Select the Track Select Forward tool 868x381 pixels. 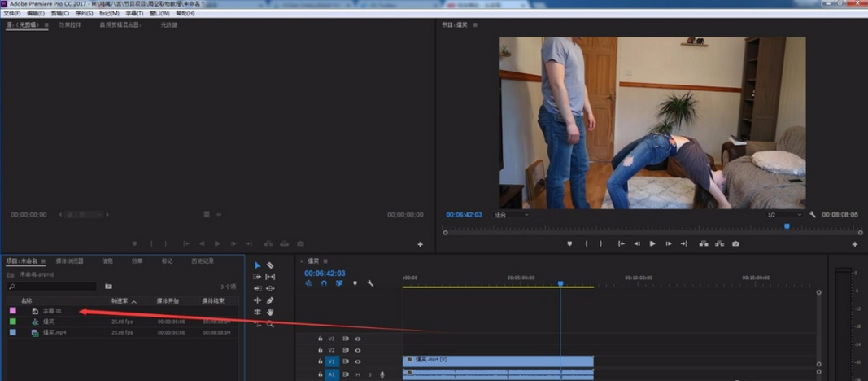click(258, 277)
